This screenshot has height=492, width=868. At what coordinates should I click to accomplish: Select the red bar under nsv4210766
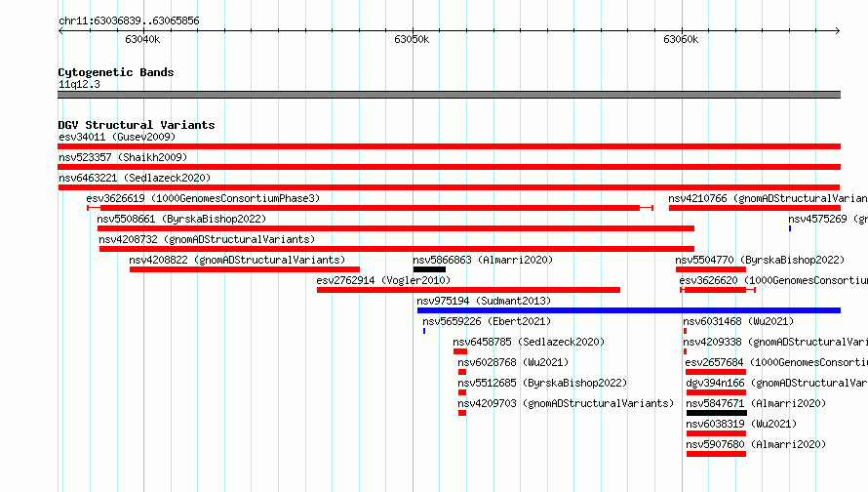755,208
